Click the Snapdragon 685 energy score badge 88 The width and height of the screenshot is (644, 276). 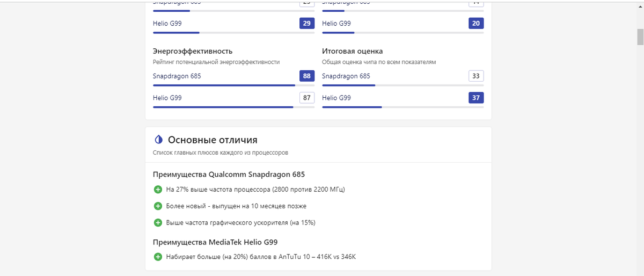(306, 76)
